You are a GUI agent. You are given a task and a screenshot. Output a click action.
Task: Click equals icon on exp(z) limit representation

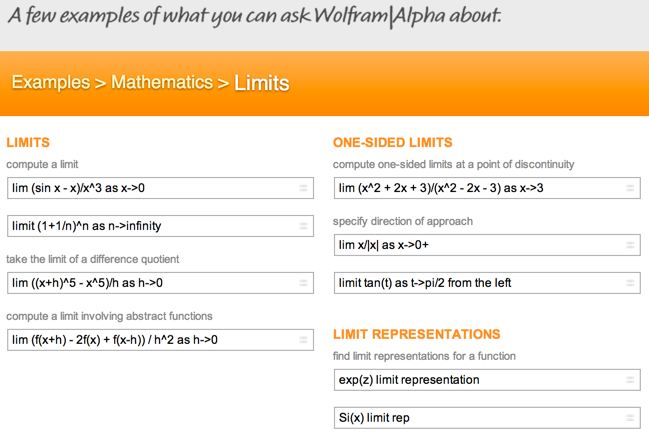click(x=630, y=380)
